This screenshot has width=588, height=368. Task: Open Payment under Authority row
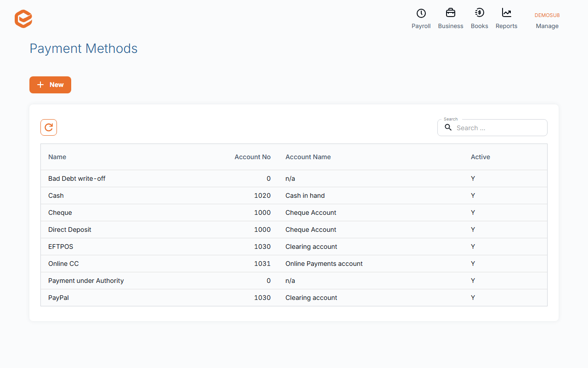coord(294,281)
